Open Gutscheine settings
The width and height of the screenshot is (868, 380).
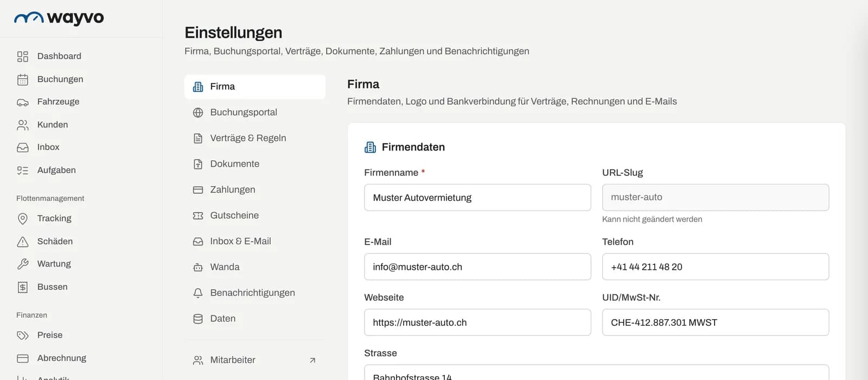[x=255, y=216]
